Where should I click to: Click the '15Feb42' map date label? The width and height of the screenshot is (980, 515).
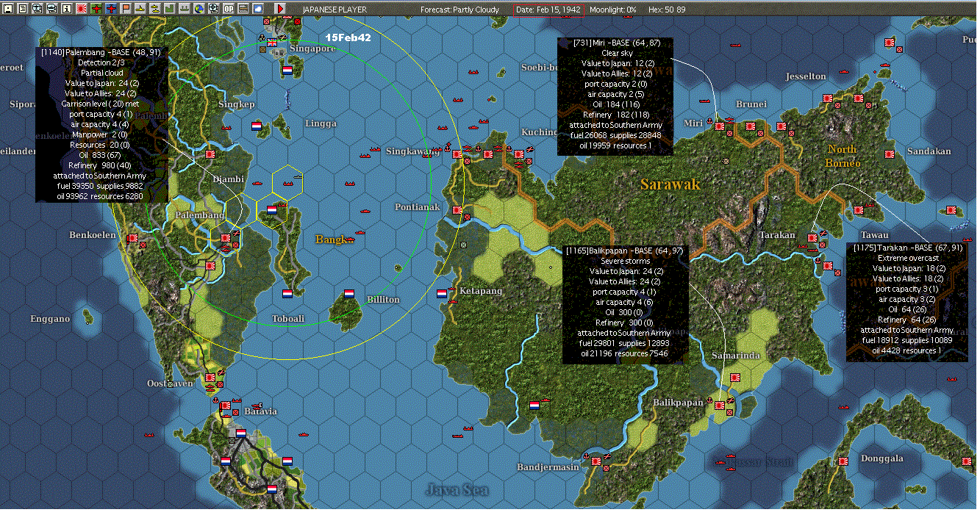coord(348,37)
